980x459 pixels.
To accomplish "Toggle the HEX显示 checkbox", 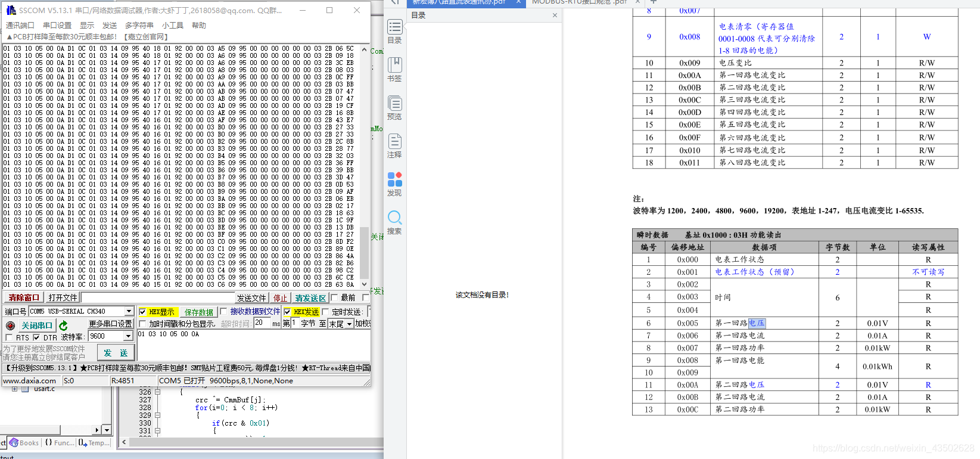I will 142,312.
